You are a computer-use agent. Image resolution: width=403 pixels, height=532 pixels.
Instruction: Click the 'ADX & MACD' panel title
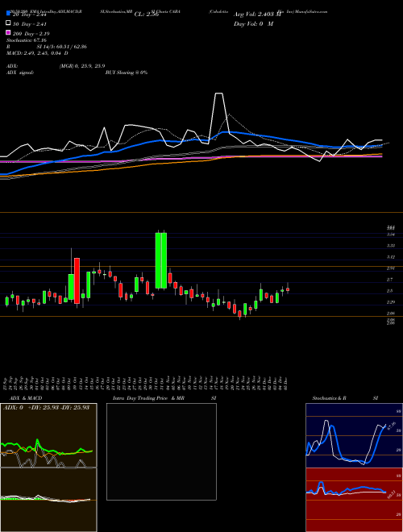click(x=26, y=398)
